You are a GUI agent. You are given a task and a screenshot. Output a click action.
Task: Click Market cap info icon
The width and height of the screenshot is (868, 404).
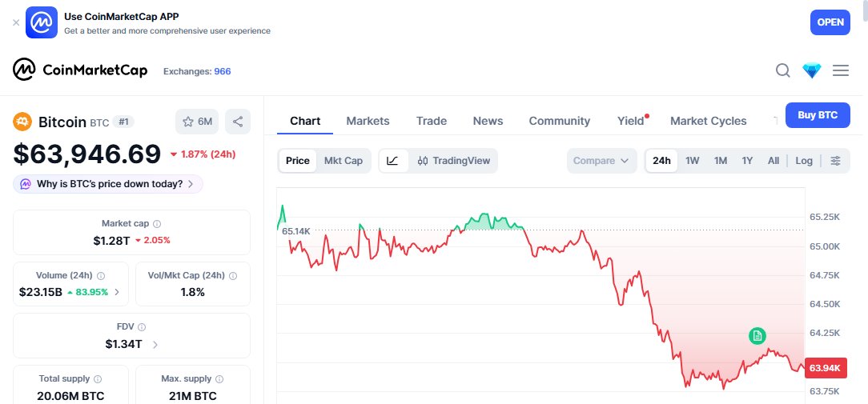(157, 224)
